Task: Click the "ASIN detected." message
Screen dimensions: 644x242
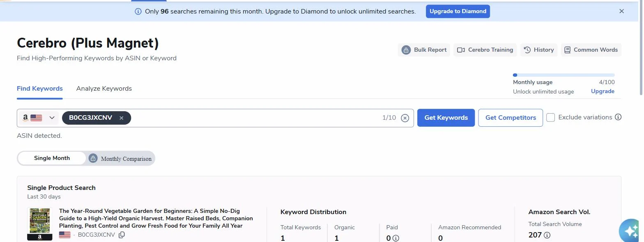Action: click(39, 136)
